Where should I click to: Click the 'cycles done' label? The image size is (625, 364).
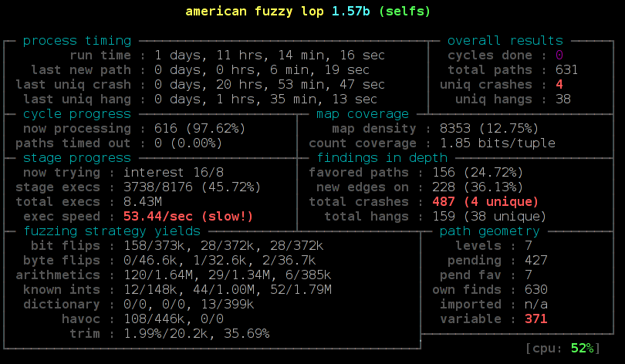pos(489,56)
